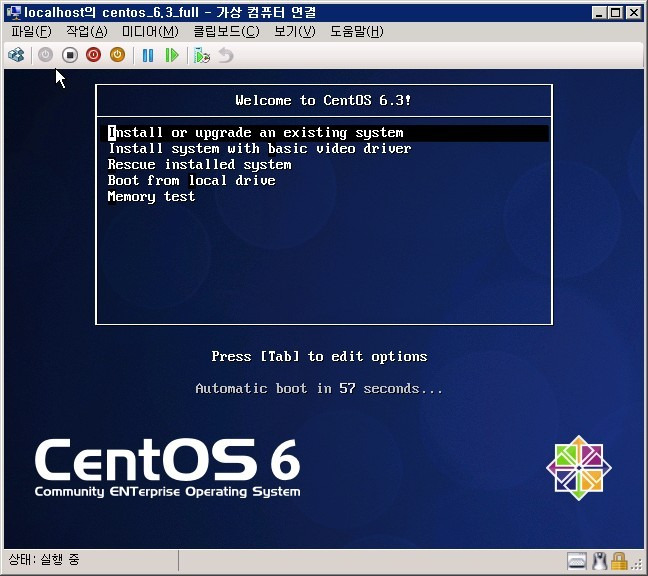This screenshot has height=576, width=648.
Task: Click the window resize grip corner
Action: [x=638, y=566]
